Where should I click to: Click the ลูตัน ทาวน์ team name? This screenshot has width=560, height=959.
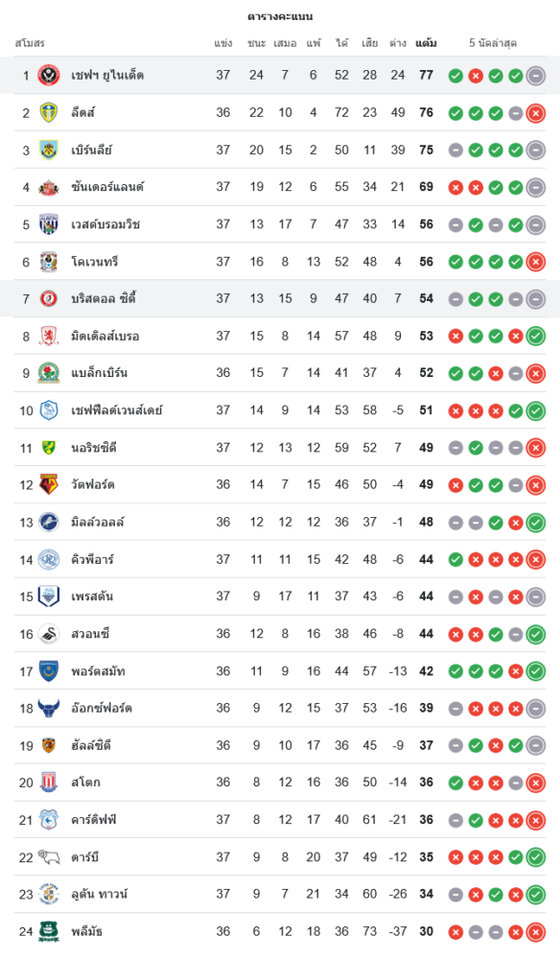(x=99, y=894)
